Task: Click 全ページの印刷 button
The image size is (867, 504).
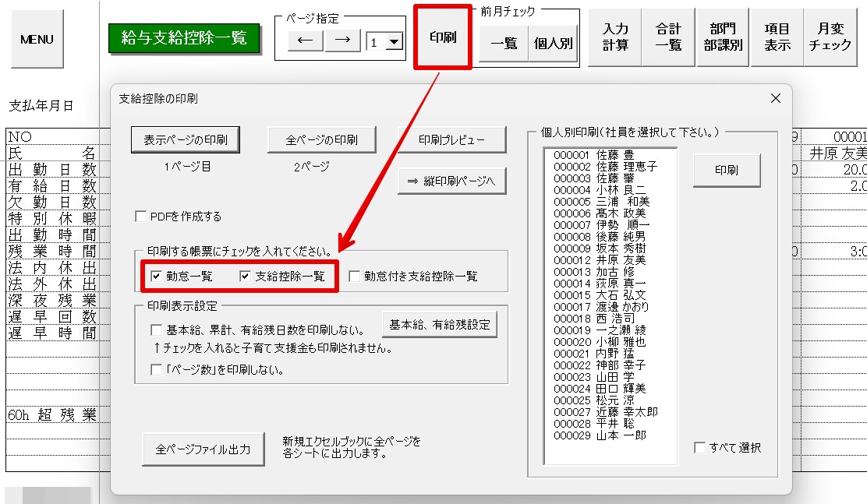Action: [x=321, y=139]
